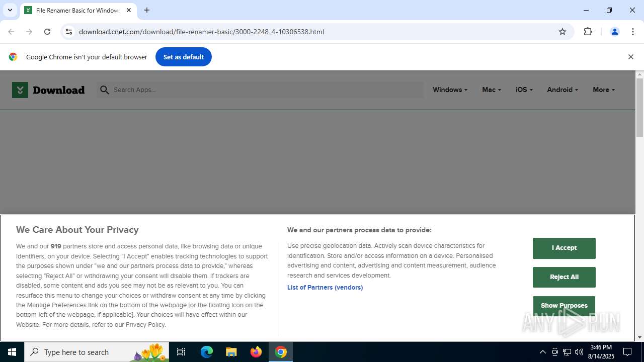
Task: Open volume control in system tray
Action: coord(579,352)
